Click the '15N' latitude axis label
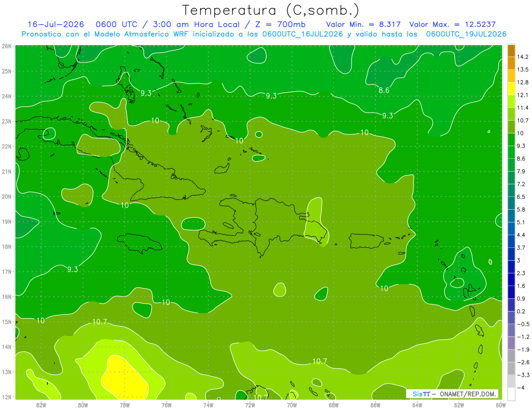The image size is (532, 411). [7, 321]
